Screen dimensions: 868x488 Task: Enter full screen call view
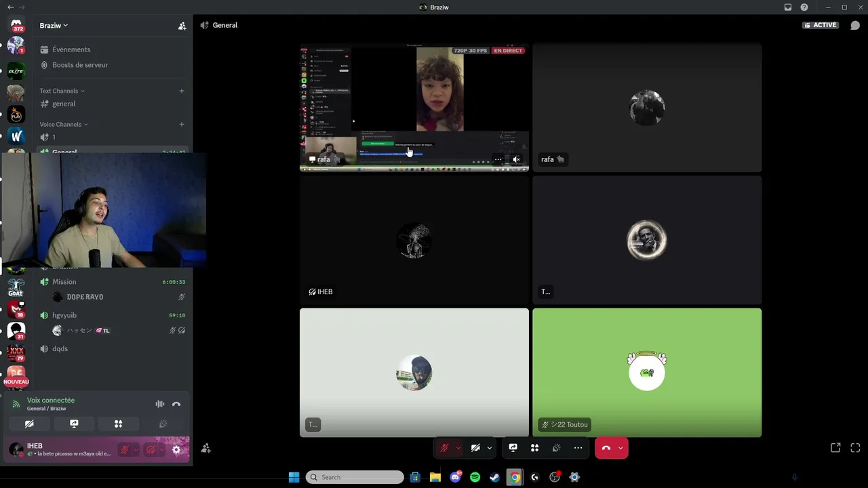coord(855,447)
